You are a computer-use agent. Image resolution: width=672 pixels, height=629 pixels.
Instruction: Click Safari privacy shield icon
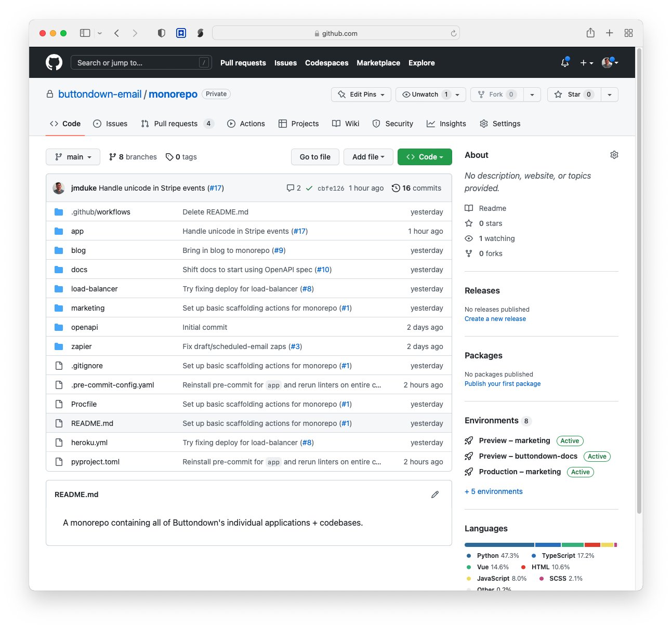pyautogui.click(x=162, y=33)
